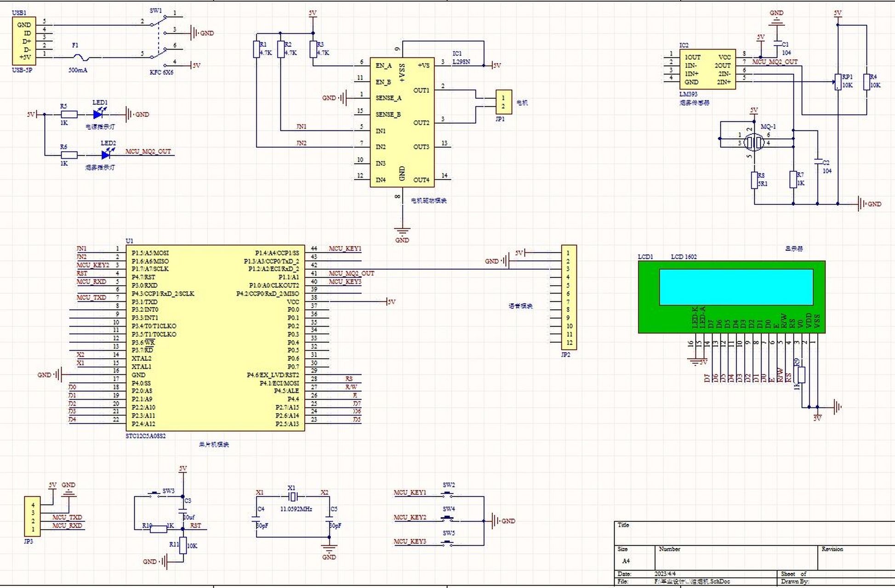Click the R9 resistor below LCD
The height and width of the screenshot is (588, 895).
tap(801, 375)
